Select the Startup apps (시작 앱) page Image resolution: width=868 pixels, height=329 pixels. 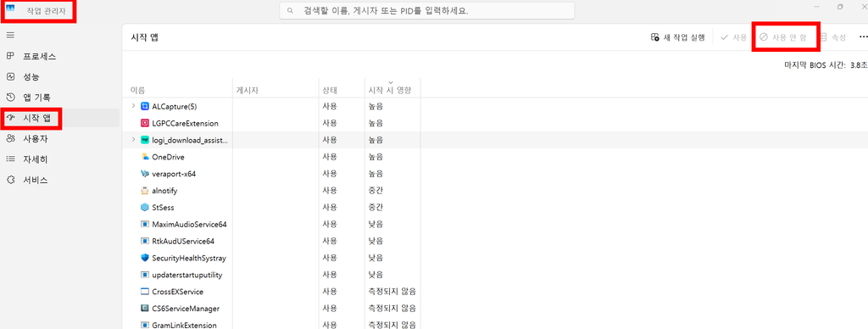click(x=60, y=118)
